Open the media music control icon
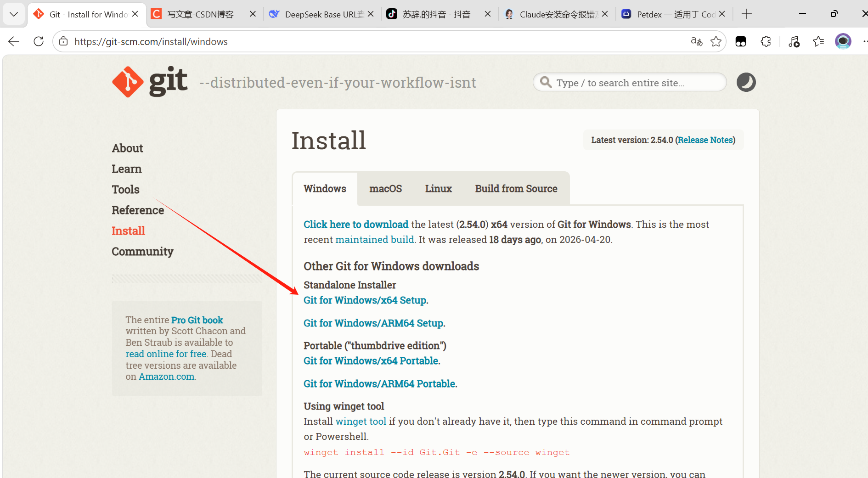This screenshot has width=868, height=478. pos(794,41)
